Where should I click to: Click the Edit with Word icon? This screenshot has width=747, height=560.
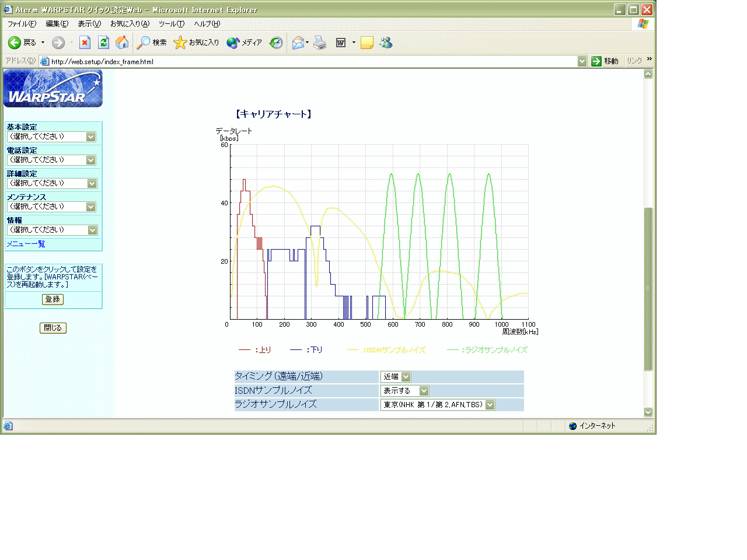point(341,43)
